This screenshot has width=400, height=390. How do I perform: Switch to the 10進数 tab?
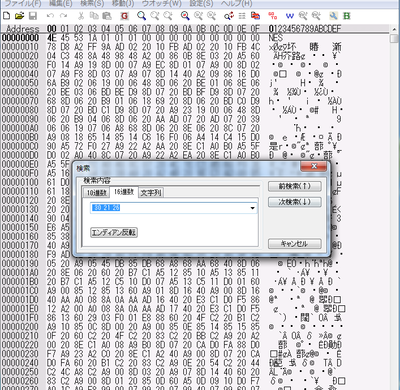point(97,193)
